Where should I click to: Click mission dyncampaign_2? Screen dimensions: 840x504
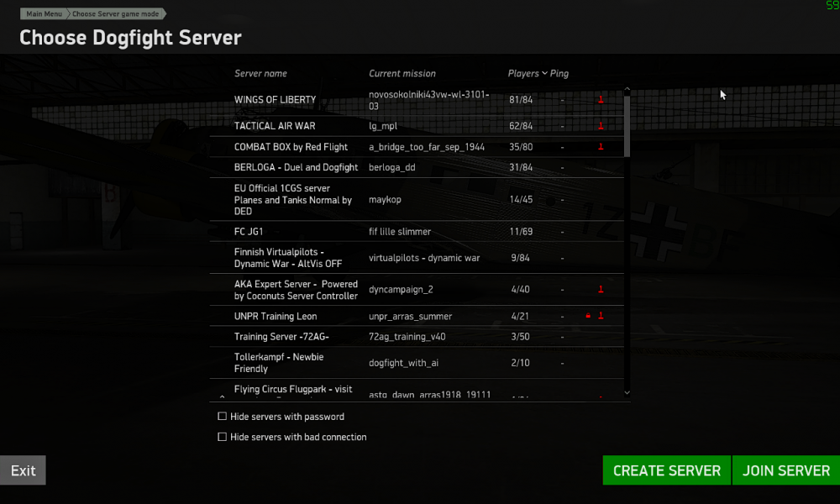[x=401, y=290]
